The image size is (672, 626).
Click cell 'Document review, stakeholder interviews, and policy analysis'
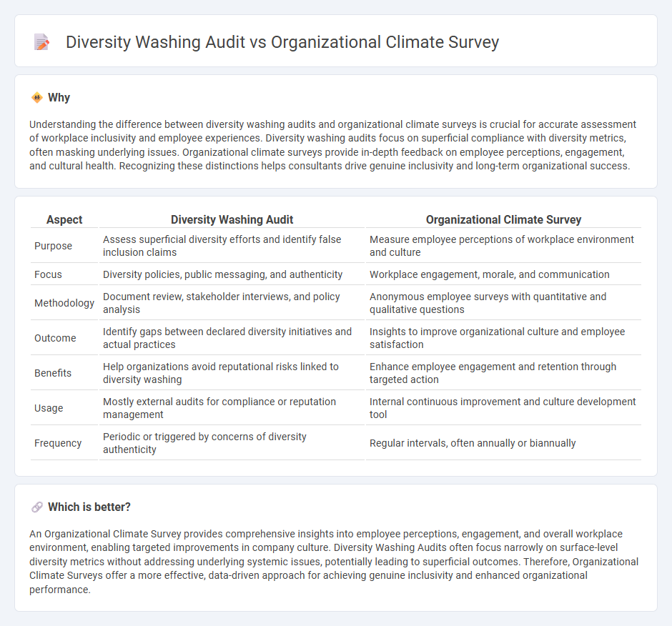[x=232, y=303]
